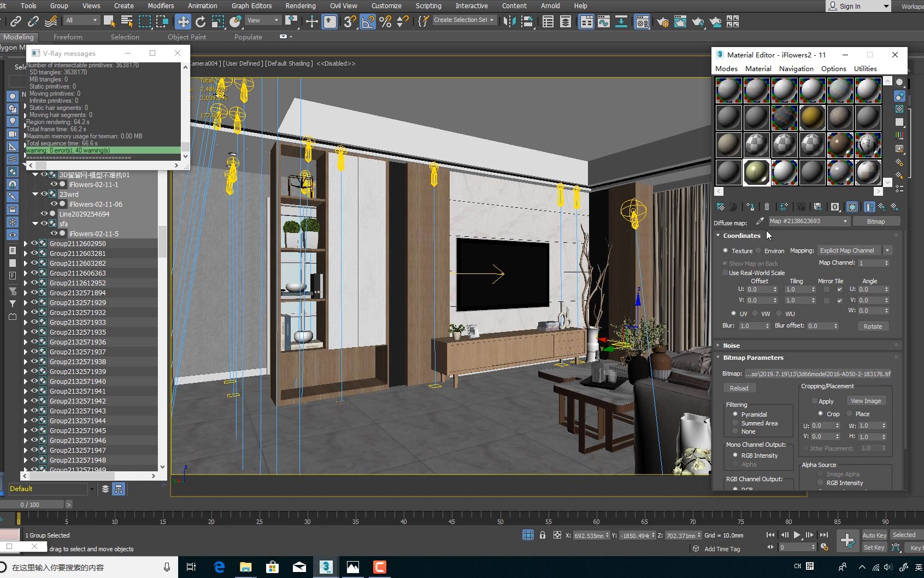Image resolution: width=924 pixels, height=578 pixels.
Task: Open the Explicit Map Channel dropdown
Action: [855, 250]
